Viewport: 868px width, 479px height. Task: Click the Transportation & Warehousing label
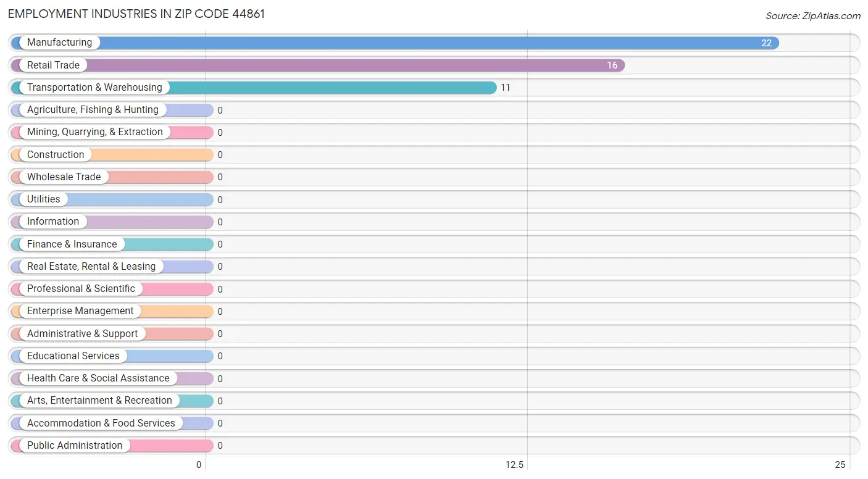pyautogui.click(x=94, y=88)
